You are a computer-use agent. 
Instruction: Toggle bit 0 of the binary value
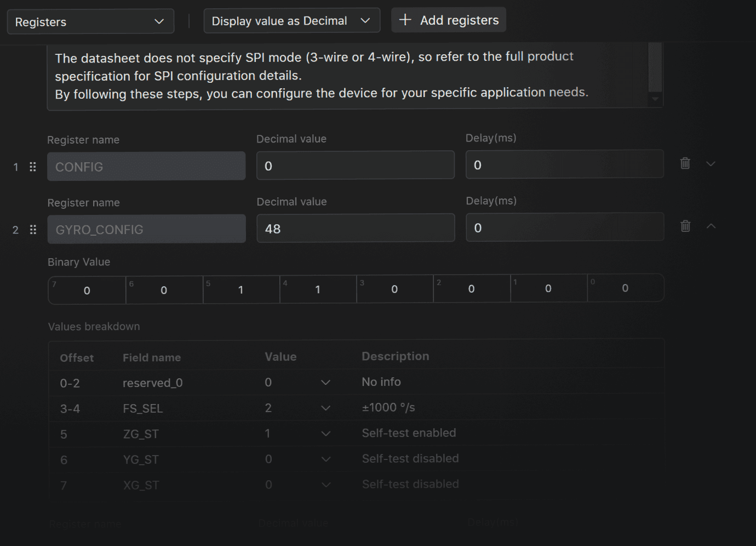click(x=626, y=288)
